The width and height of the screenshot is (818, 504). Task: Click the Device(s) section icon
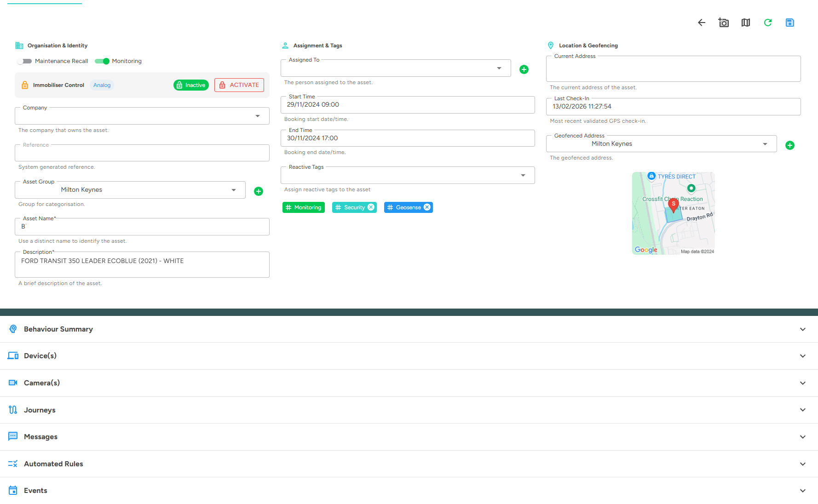pos(13,356)
